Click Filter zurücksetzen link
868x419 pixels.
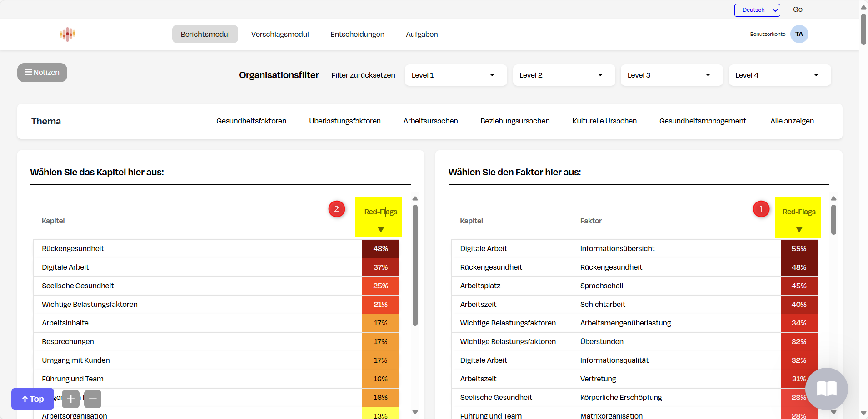(x=363, y=75)
